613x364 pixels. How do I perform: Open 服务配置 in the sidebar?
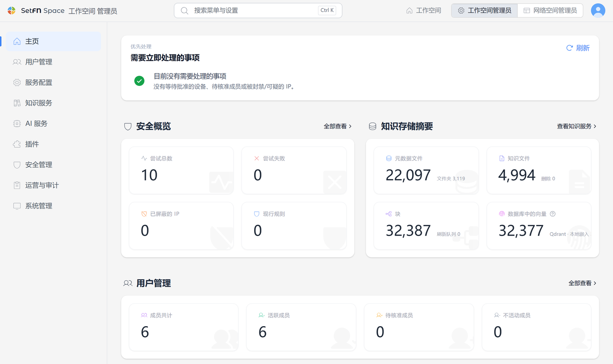tap(53, 82)
